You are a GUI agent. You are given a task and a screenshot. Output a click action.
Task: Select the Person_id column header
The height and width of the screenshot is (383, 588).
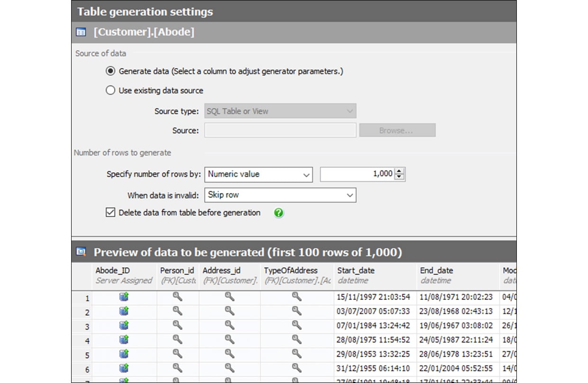177,275
